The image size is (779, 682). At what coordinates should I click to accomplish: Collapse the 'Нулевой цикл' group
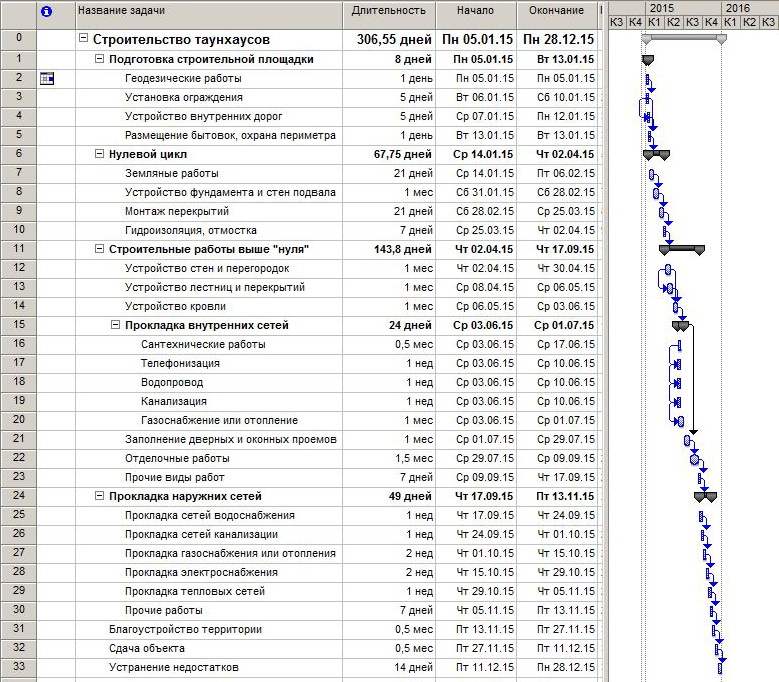99,154
